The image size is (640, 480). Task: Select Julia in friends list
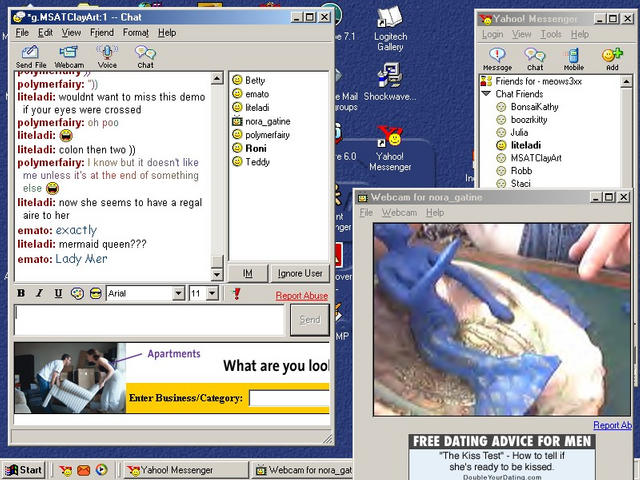coord(512,132)
